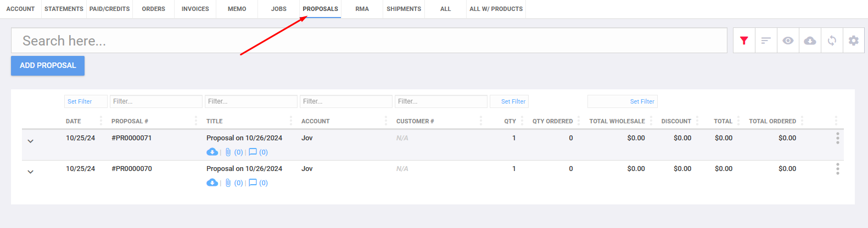The width and height of the screenshot is (868, 228).
Task: Expand the #PR0000070 row chevron
Action: [x=31, y=172]
